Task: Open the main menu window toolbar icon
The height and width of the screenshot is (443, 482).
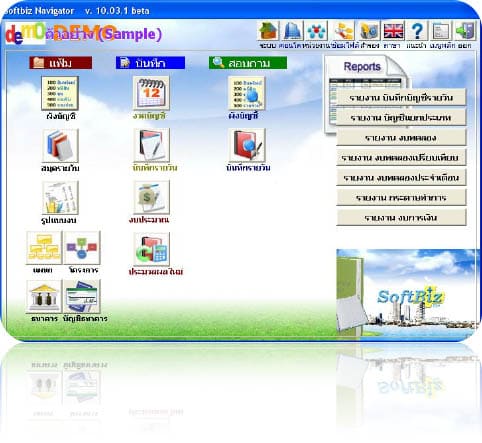Action: (441, 31)
